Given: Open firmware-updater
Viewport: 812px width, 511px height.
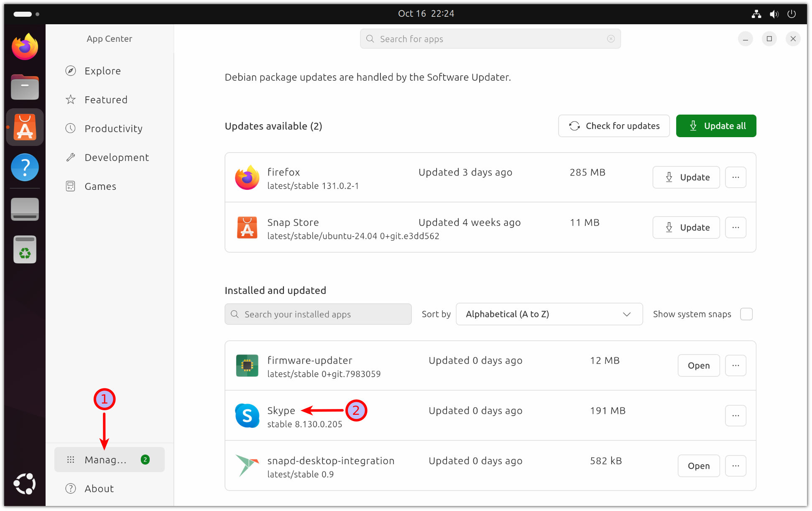Looking at the screenshot, I should point(699,365).
